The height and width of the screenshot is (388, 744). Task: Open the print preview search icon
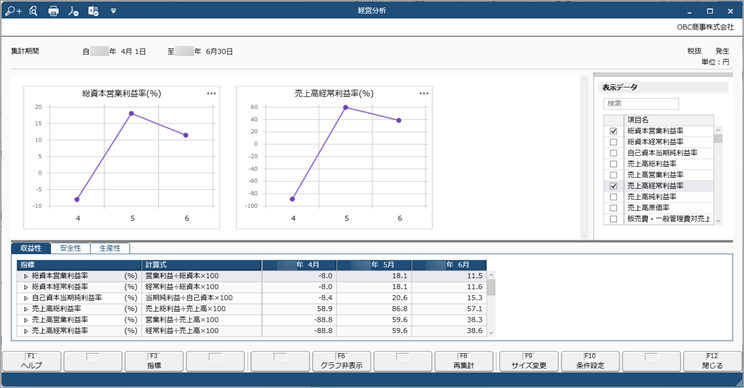33,10
